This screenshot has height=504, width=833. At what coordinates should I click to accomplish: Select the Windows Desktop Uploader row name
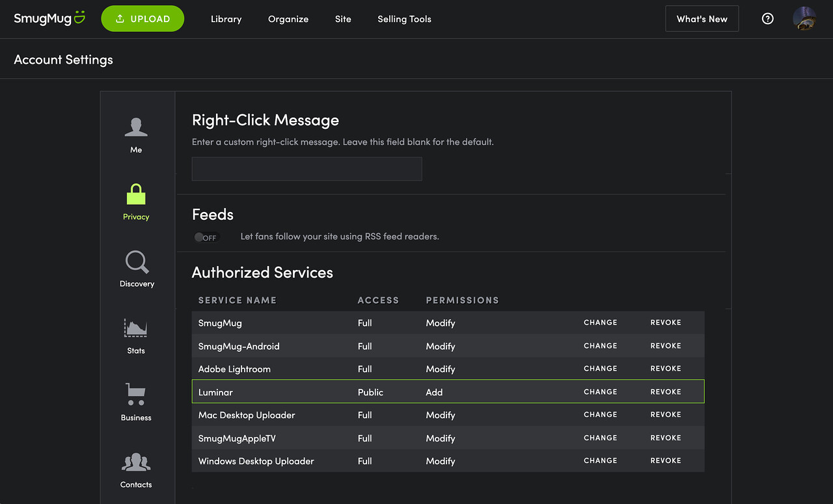[x=256, y=461]
